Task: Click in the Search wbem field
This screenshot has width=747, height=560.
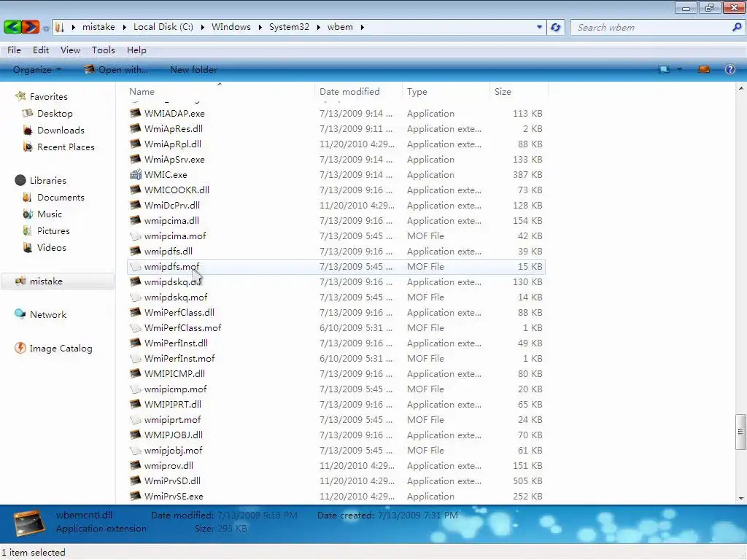Action: pos(651,27)
